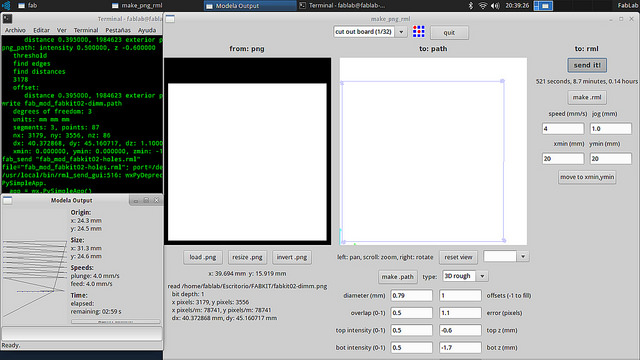Click the bot z (mm) input field
The width and height of the screenshot is (640, 360).
tap(460, 347)
